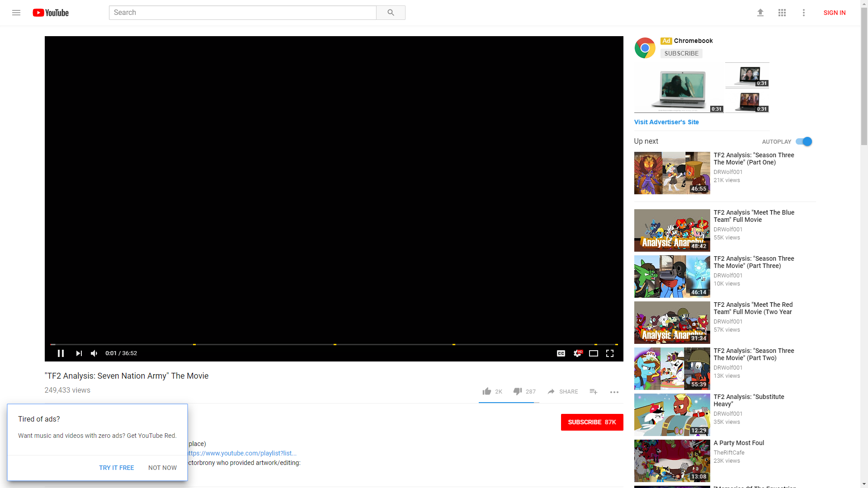Image resolution: width=868 pixels, height=488 pixels.
Task: Open player quality settings gear
Action: 578,353
